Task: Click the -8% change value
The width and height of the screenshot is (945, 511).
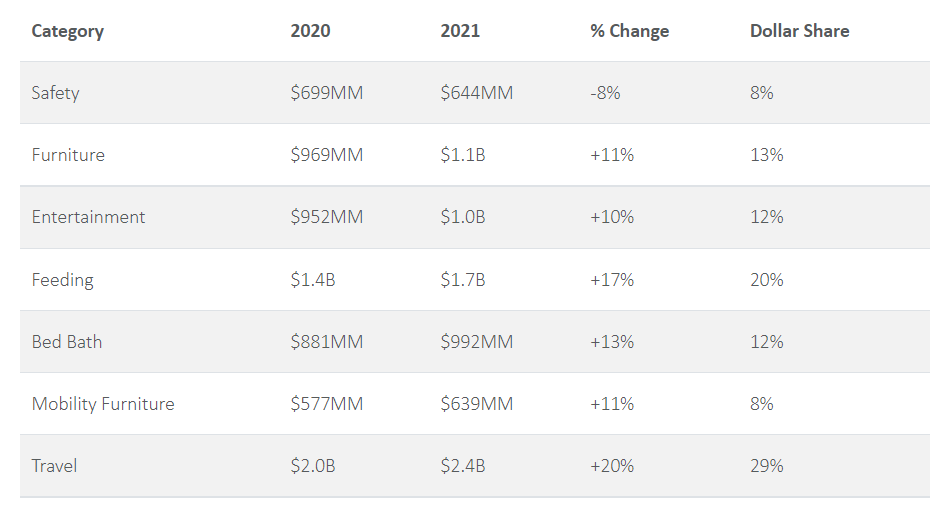Action: point(605,93)
